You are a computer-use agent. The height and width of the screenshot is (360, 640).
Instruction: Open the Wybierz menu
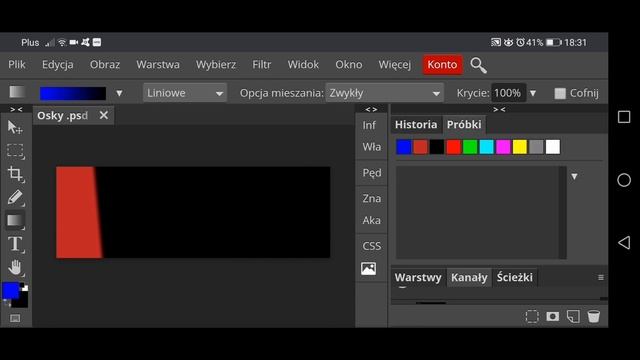tap(216, 64)
